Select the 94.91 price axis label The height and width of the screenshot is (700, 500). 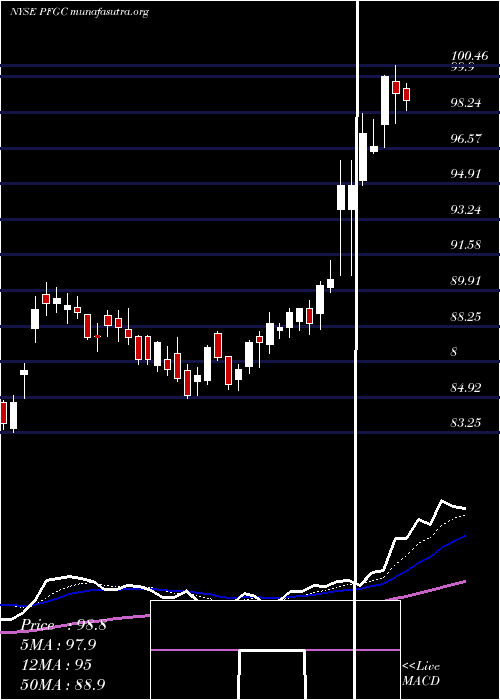click(x=466, y=174)
